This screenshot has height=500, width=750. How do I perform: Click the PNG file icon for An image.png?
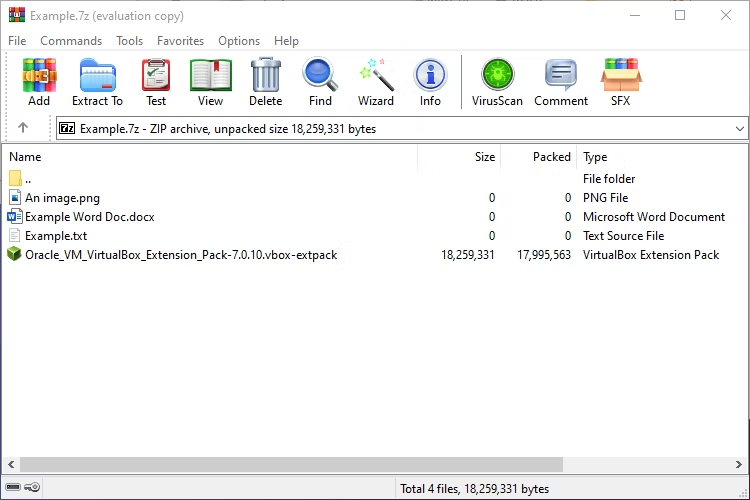click(x=15, y=198)
